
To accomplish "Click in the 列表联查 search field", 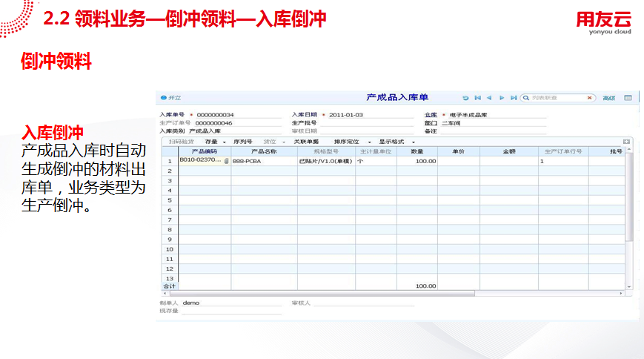I will tap(558, 98).
